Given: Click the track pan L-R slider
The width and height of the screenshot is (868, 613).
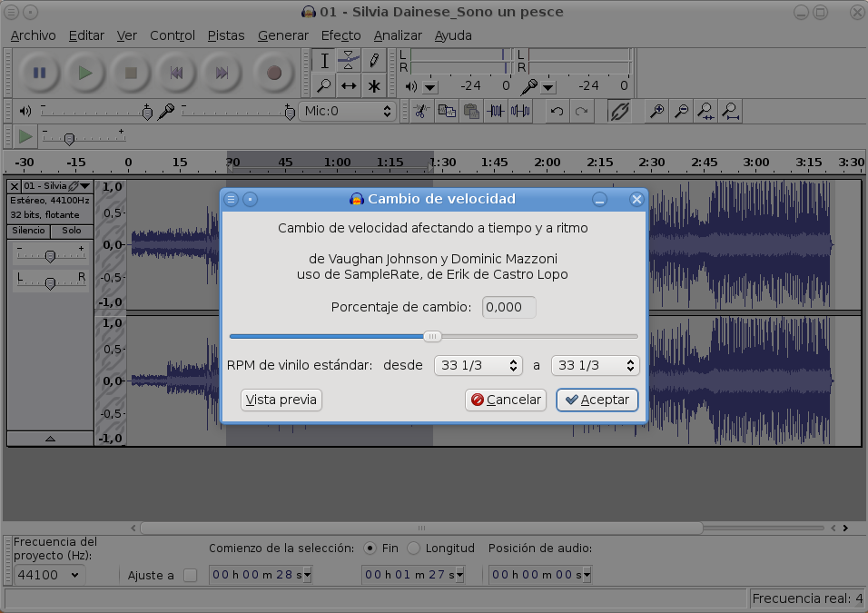Looking at the screenshot, I should tap(50, 282).
